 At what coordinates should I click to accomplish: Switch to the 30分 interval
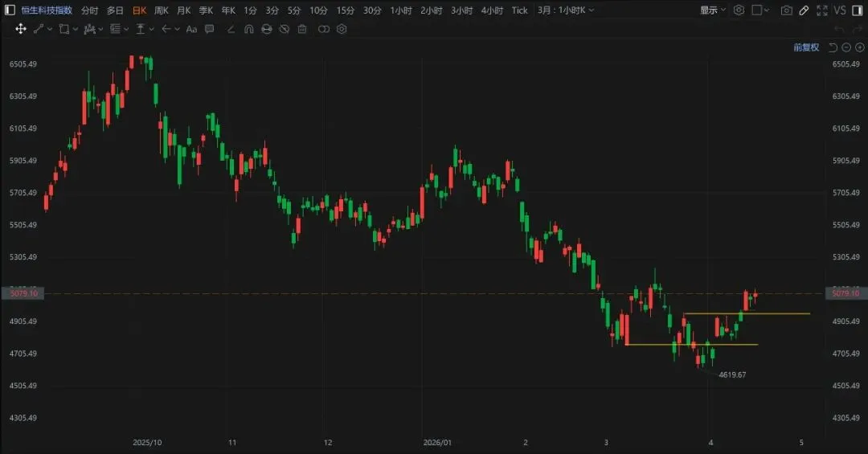pos(372,10)
